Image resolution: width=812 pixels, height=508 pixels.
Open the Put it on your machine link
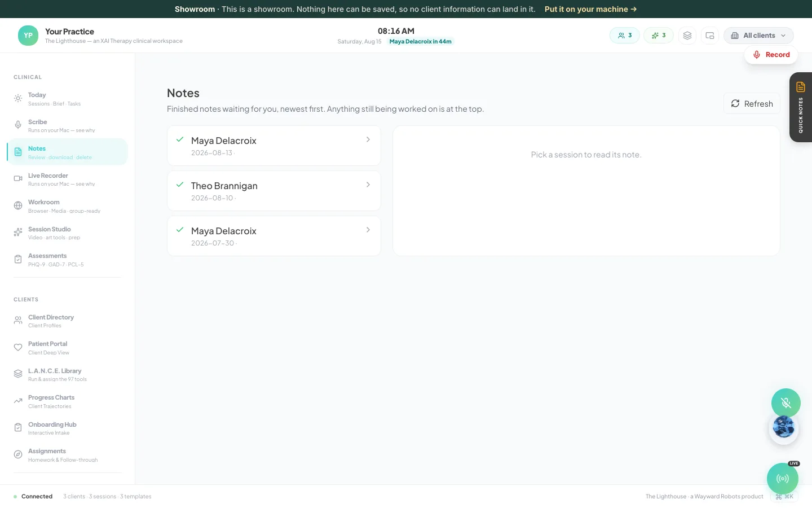(590, 9)
